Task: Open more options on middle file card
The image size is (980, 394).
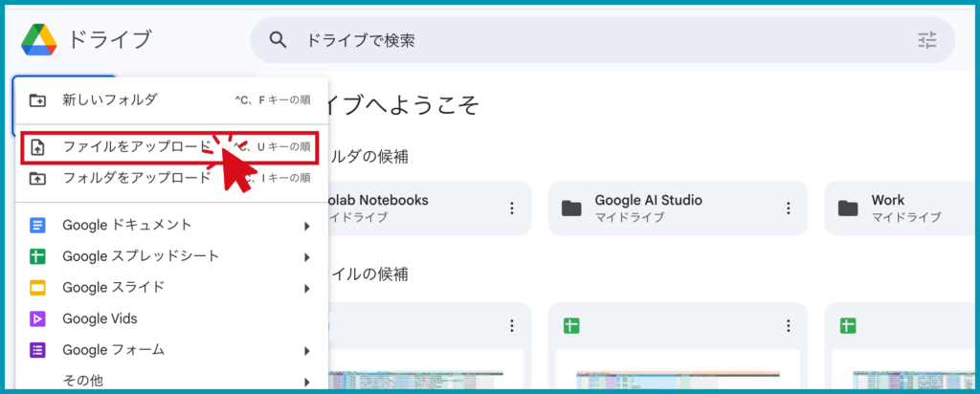Action: (789, 325)
